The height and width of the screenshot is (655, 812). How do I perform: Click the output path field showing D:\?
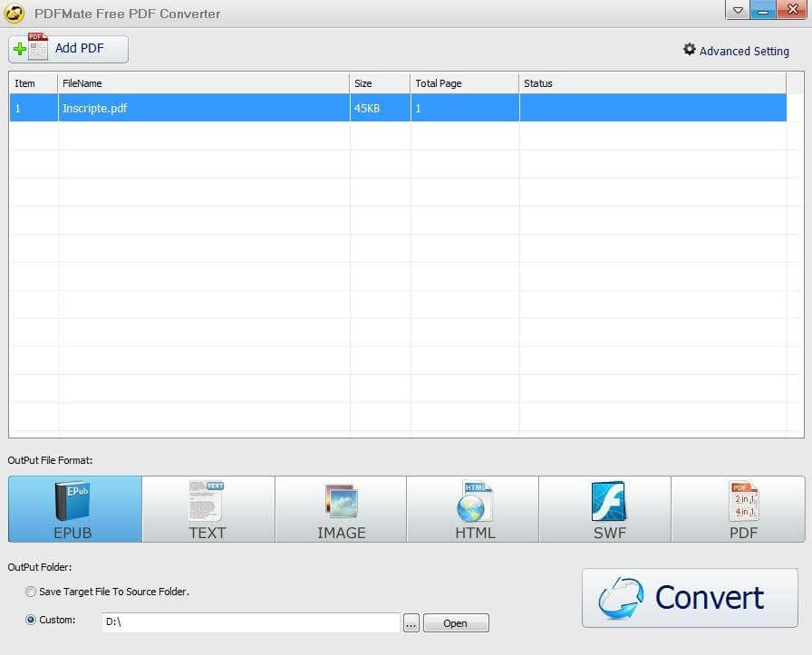point(251,622)
